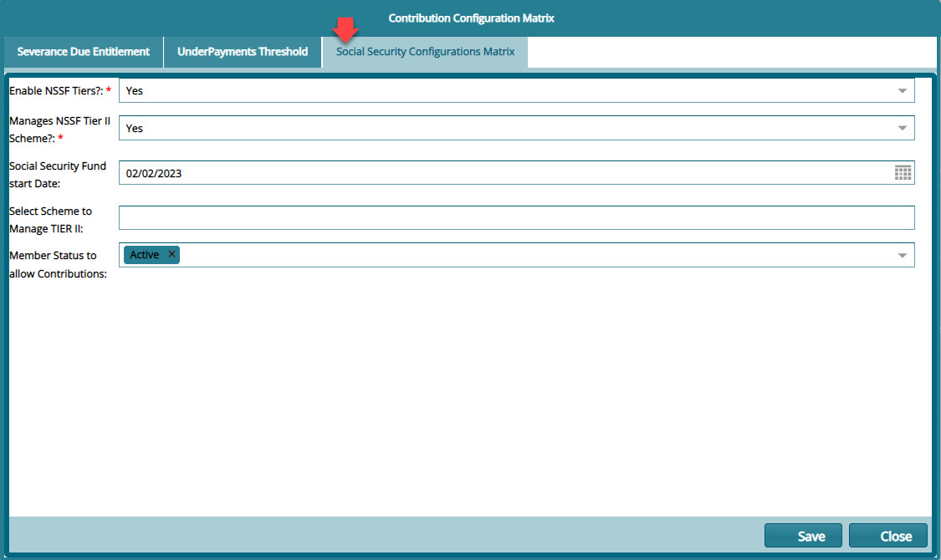Close the Contribution Configuration Matrix dialog

(888, 536)
